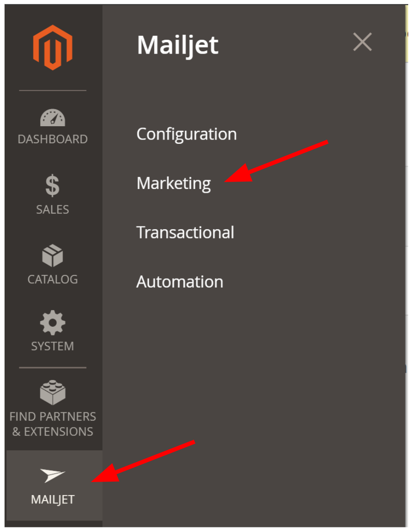This screenshot has width=411, height=532.
Task: Close the Mailjet submenu panel
Action: 362,42
